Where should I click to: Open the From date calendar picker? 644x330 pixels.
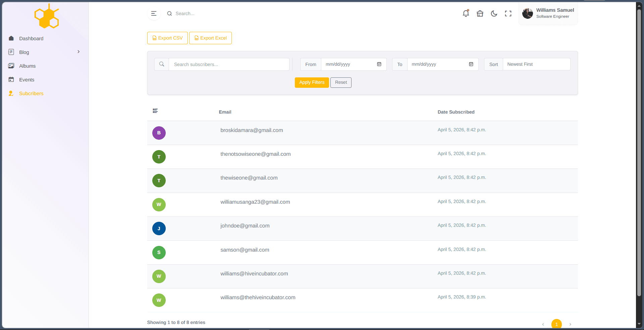coord(379,64)
